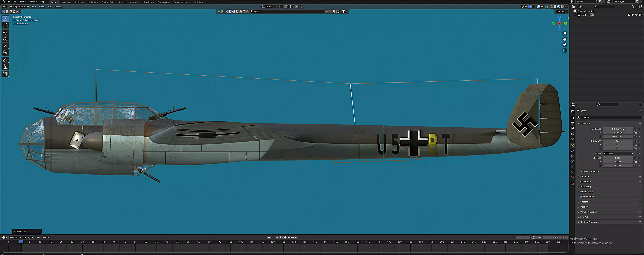Play the animation forward
The image size is (644, 255).
(288, 237)
